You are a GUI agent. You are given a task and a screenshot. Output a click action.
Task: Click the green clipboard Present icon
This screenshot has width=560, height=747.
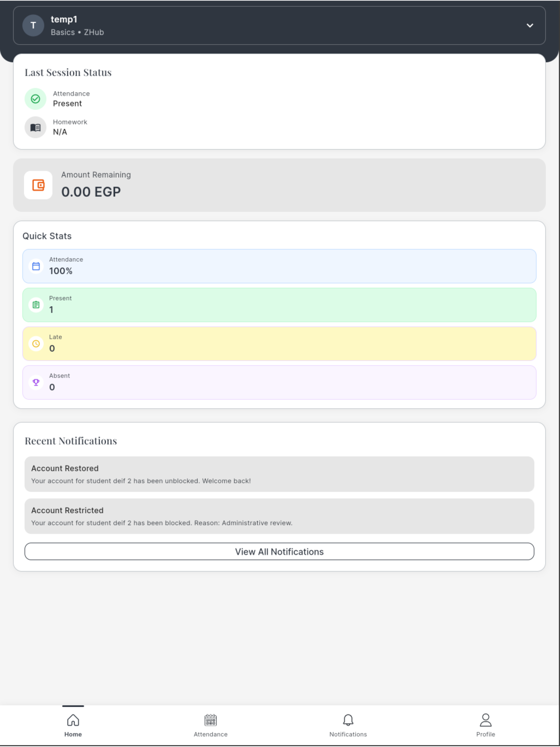[x=36, y=305]
